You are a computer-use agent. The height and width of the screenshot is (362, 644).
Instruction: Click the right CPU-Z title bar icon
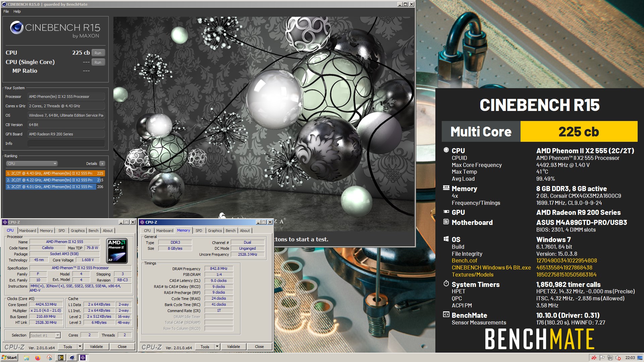pyautogui.click(x=142, y=222)
